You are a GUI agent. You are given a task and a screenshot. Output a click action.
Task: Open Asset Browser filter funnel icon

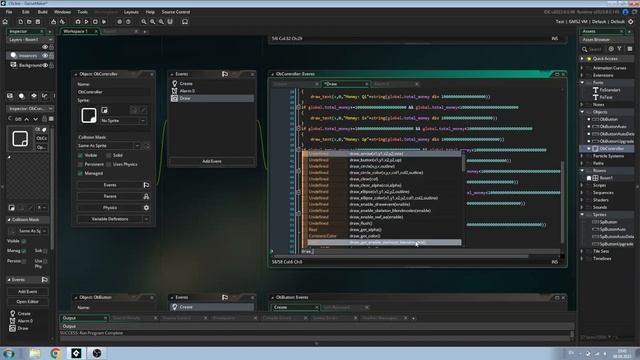pyautogui.click(x=620, y=49)
